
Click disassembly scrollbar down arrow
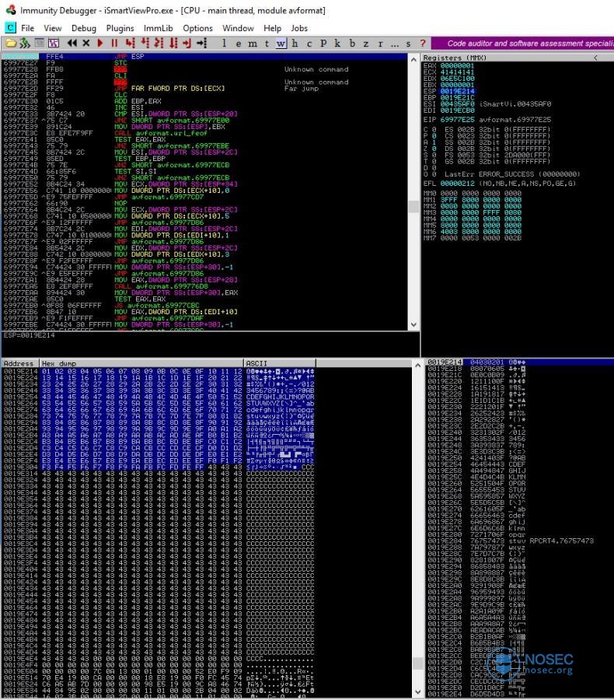click(413, 324)
